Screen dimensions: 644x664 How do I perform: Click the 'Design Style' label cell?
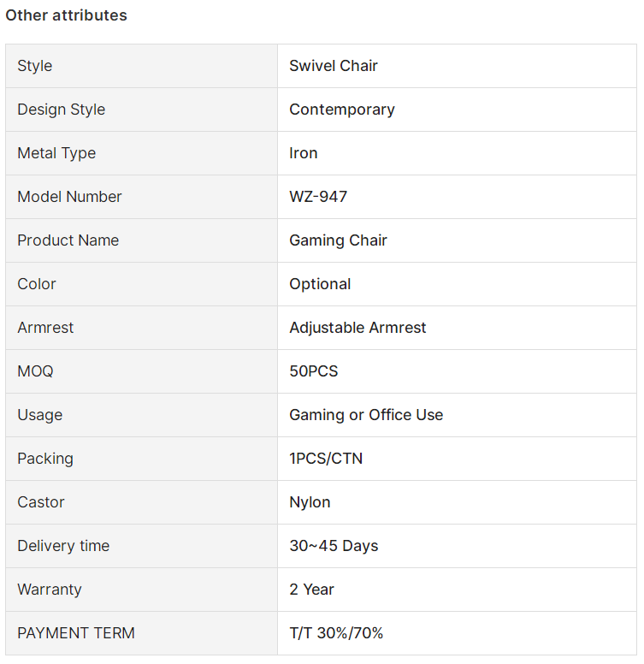[141, 110]
